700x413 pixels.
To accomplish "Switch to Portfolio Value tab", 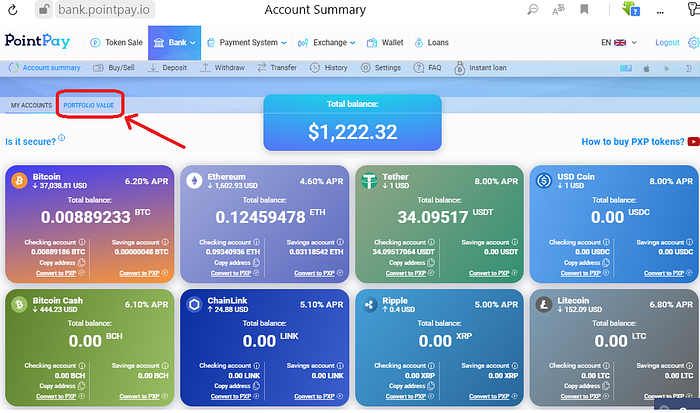I will click(89, 105).
